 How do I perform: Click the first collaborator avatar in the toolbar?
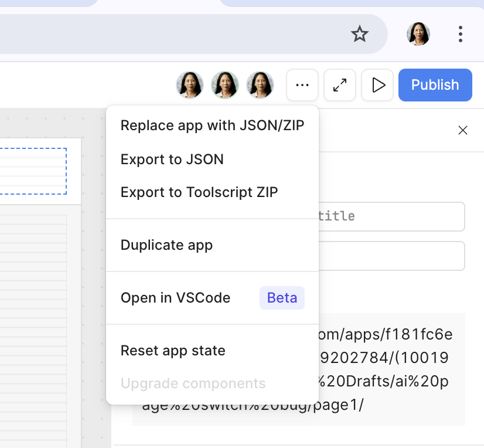point(189,85)
